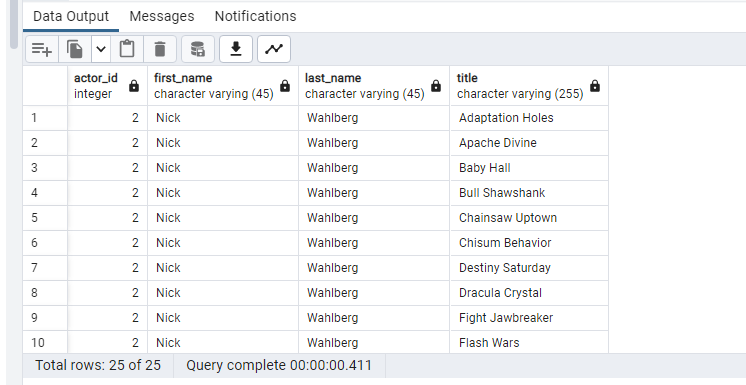Click the Save data changes icon
This screenshot has height=385, width=746.
(x=197, y=49)
